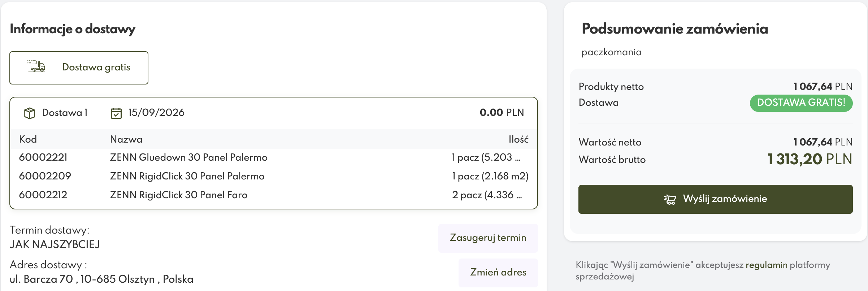
Task: Click the delivery truck icon
Action: point(36,66)
